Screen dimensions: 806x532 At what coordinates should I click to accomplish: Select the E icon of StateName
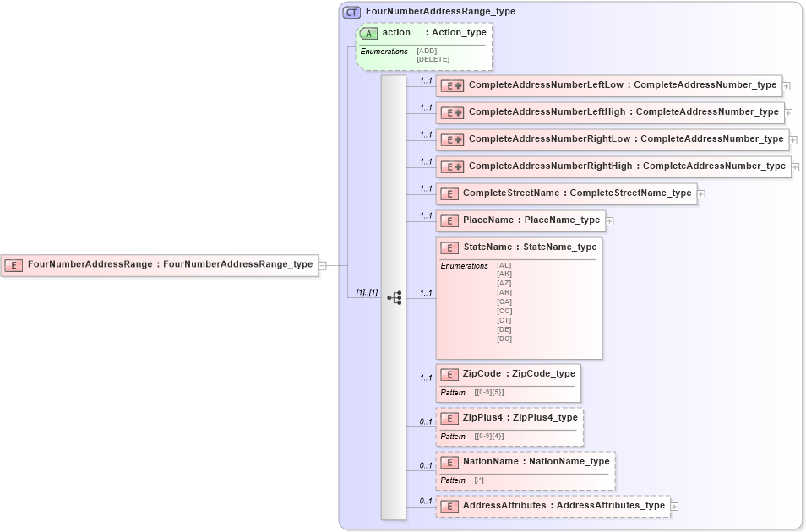pyautogui.click(x=449, y=247)
